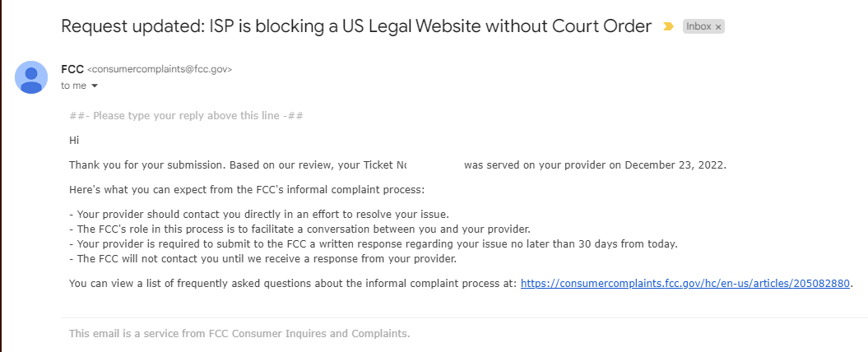Open the consumercomplaints.fcc.gov FAQ article link
Image resolution: width=868 pixels, height=352 pixels.
(685, 284)
